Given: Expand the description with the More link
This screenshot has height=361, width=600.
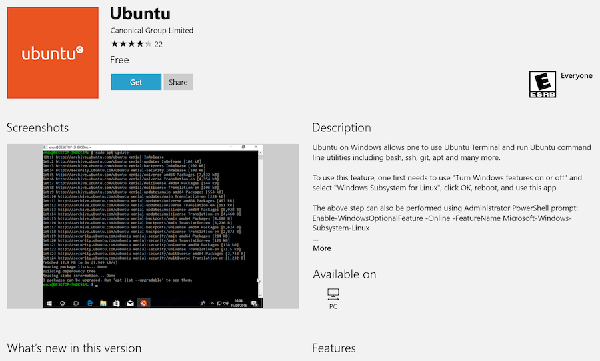Looking at the screenshot, I should tap(322, 248).
